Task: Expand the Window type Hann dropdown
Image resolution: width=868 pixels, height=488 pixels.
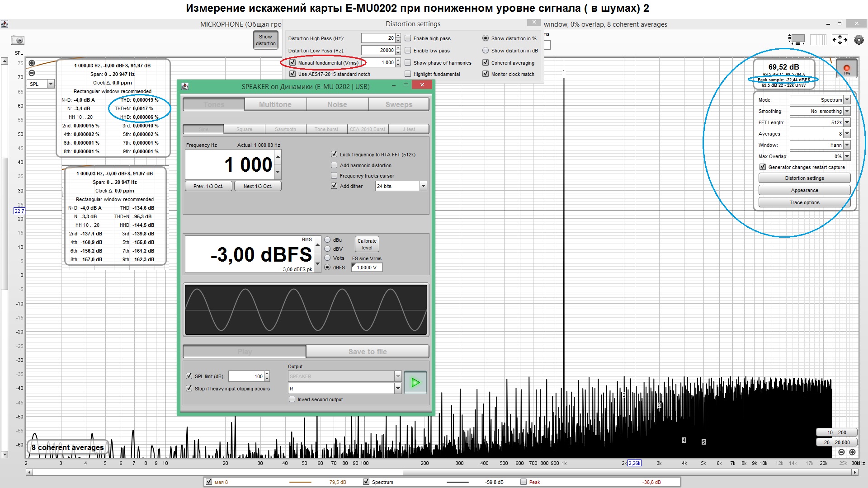Action: click(x=847, y=145)
